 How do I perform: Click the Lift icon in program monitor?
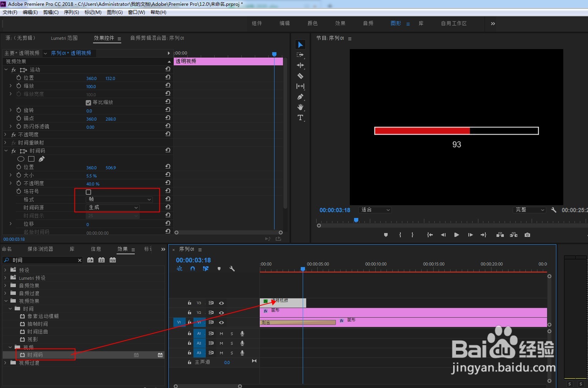tap(500, 235)
